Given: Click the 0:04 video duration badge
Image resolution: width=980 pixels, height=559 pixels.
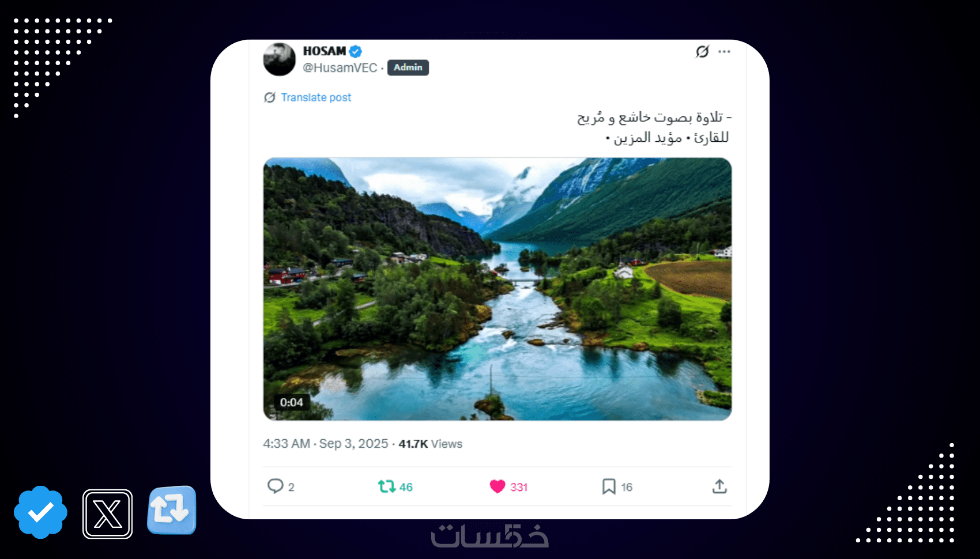Looking at the screenshot, I should point(292,402).
